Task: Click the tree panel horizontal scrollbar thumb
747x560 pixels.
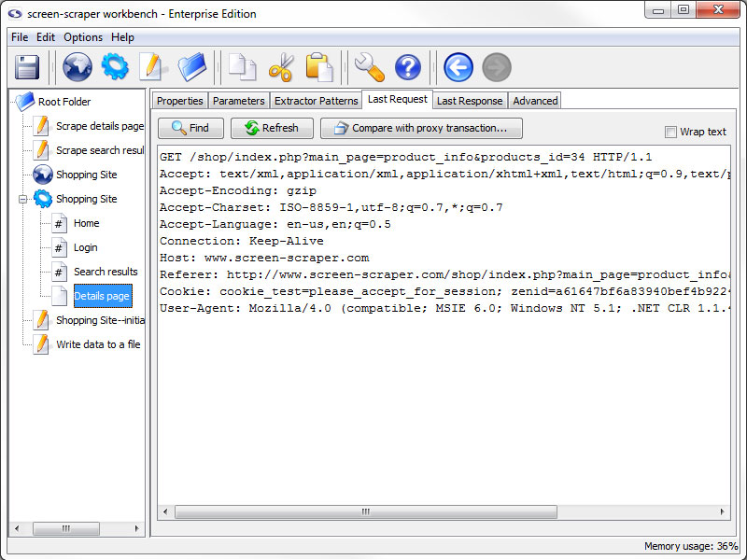Action: pyautogui.click(x=66, y=528)
